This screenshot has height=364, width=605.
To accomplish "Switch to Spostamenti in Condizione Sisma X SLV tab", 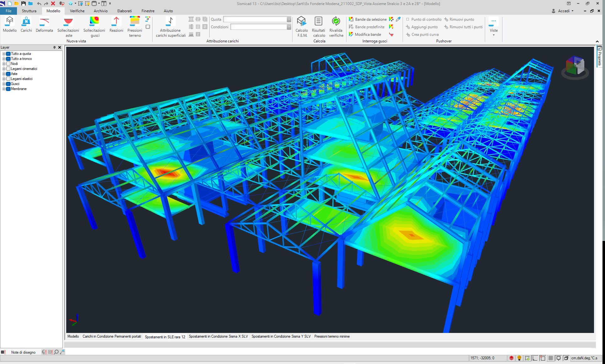I will [218, 336].
